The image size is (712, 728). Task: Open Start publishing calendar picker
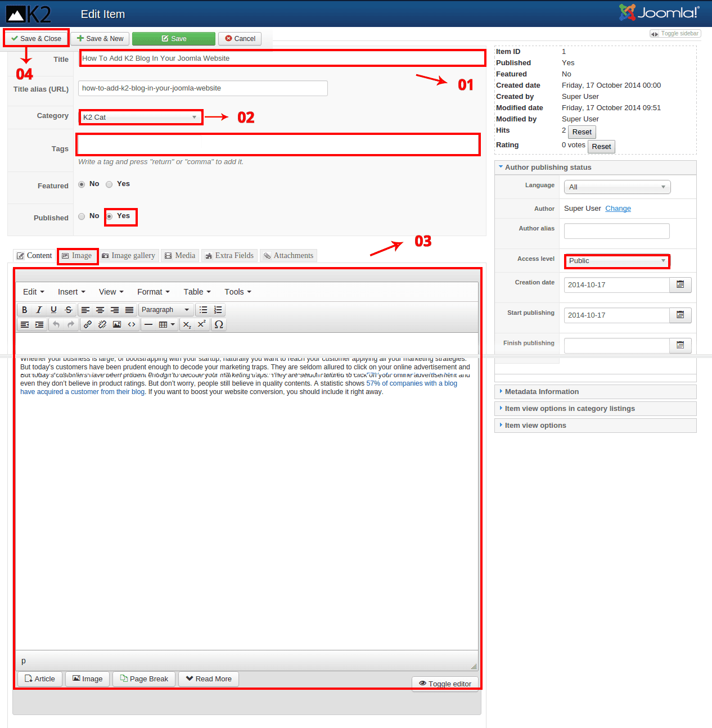[x=680, y=315]
